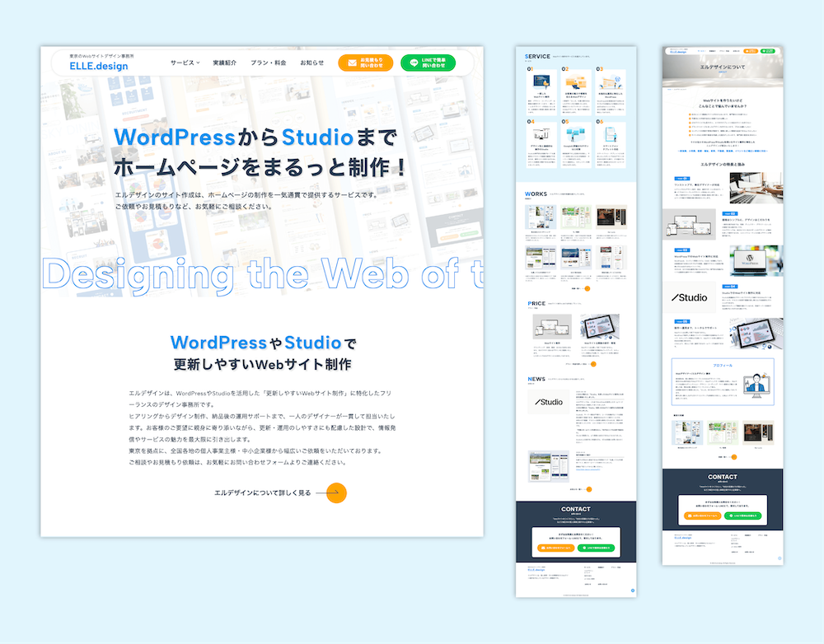Open the dark WORKS thumbnail in middle page
This screenshot has width=824, height=644.
pyautogui.click(x=611, y=217)
